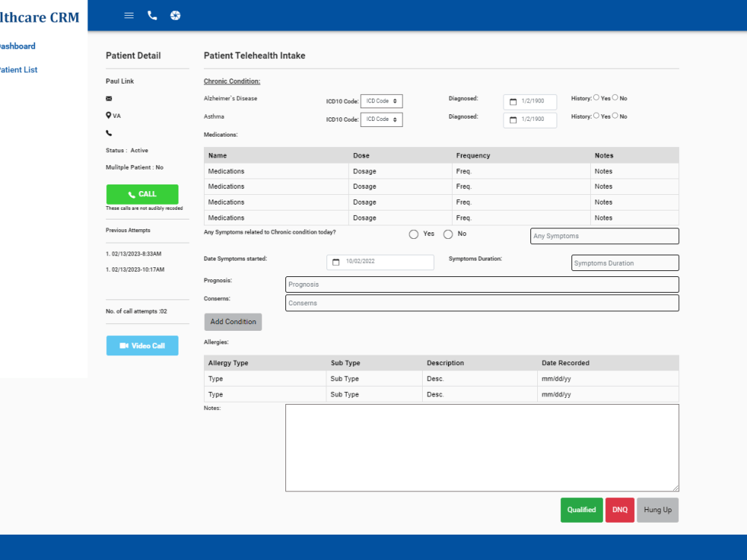Image resolution: width=747 pixels, height=560 pixels.
Task: Expand the Asthma Diagnosed date picker
Action: click(x=513, y=119)
